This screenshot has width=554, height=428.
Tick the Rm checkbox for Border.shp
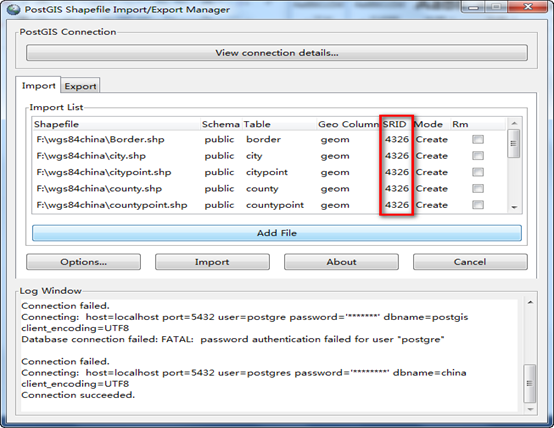point(478,139)
